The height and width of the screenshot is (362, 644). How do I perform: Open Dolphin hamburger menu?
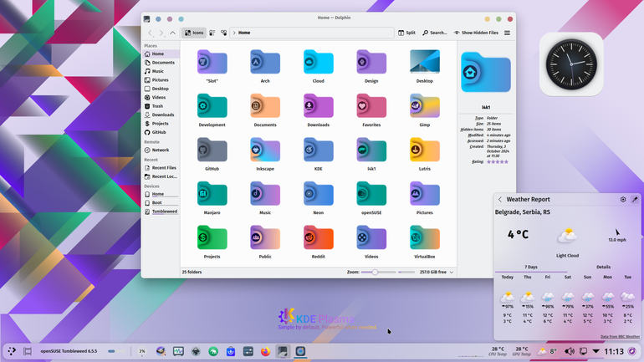(507, 33)
